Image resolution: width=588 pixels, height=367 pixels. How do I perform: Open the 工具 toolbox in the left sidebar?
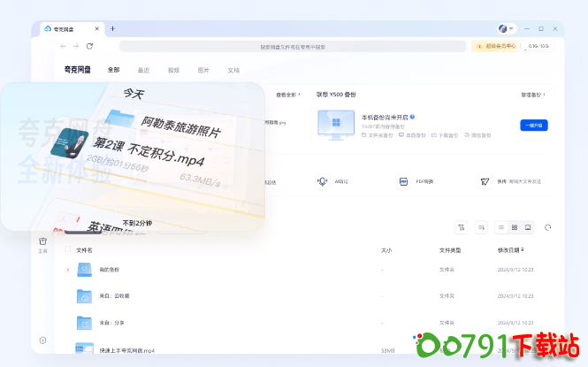point(42,244)
